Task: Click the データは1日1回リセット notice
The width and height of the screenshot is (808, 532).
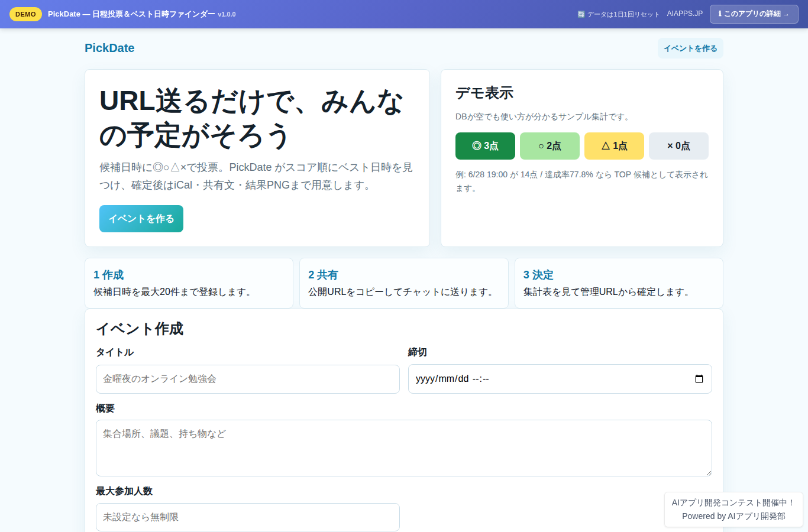Action: pyautogui.click(x=618, y=14)
